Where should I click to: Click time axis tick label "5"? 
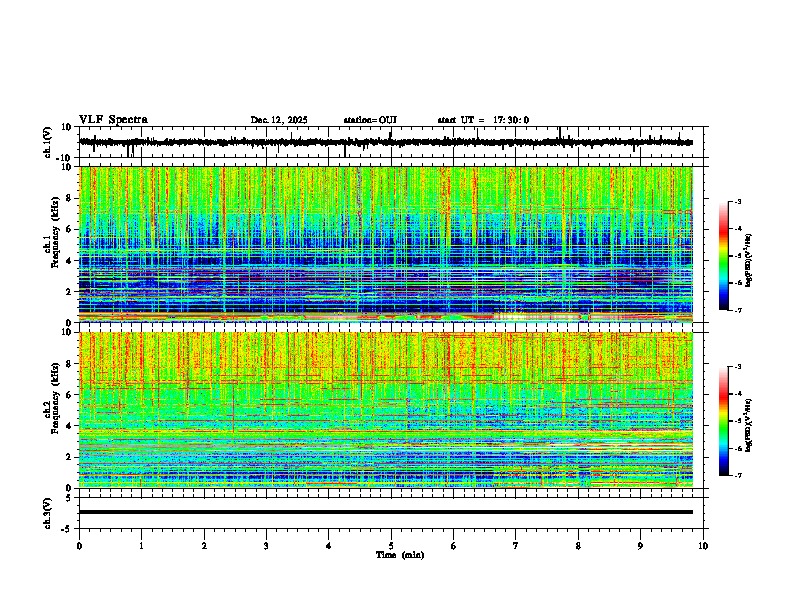[x=391, y=546]
